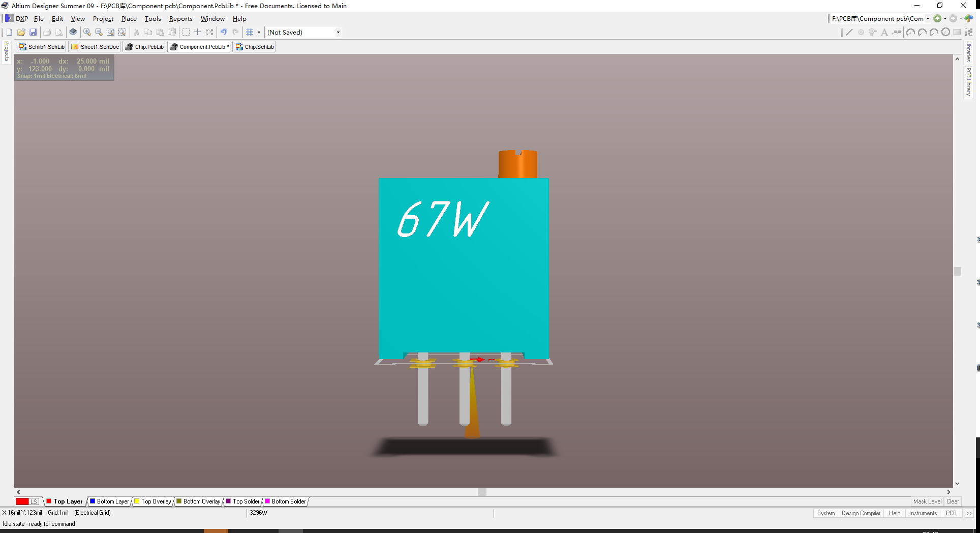Switch to the Chip.SchLib document tab
This screenshot has width=980, height=533.
coord(254,47)
